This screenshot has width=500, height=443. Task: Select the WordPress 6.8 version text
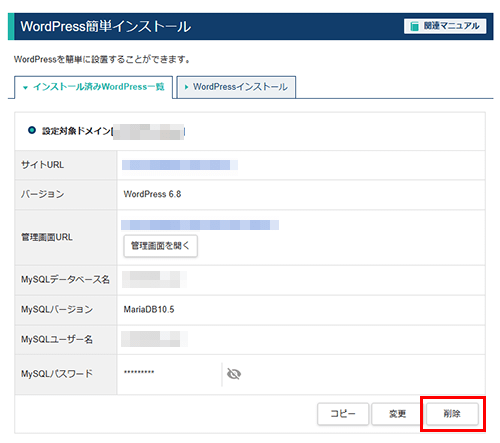click(152, 194)
